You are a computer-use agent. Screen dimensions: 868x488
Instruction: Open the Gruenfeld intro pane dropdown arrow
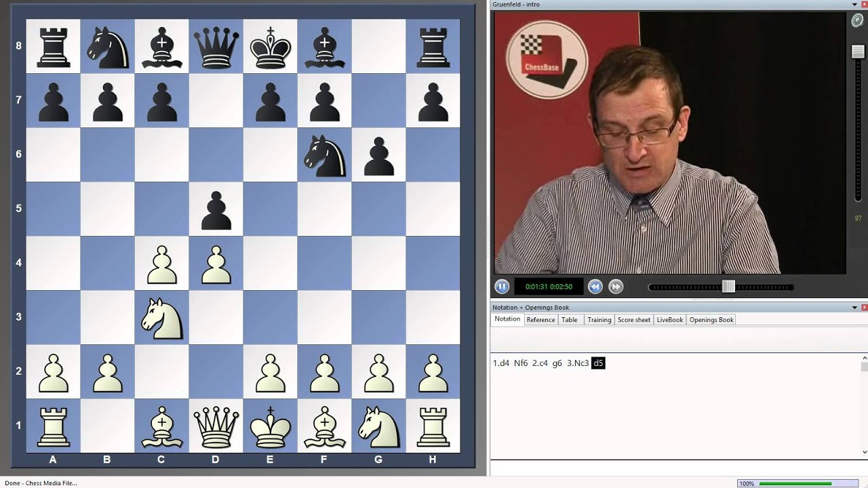[854, 5]
